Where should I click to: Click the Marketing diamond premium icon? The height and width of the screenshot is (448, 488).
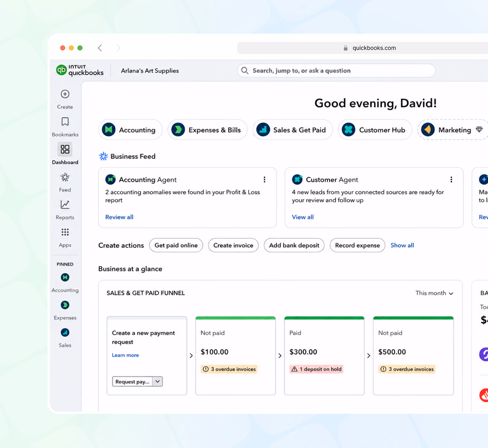pos(479,129)
